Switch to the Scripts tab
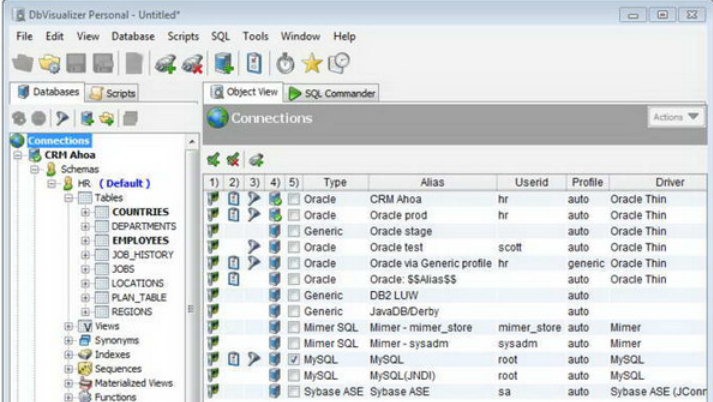713x402 pixels. tap(112, 93)
